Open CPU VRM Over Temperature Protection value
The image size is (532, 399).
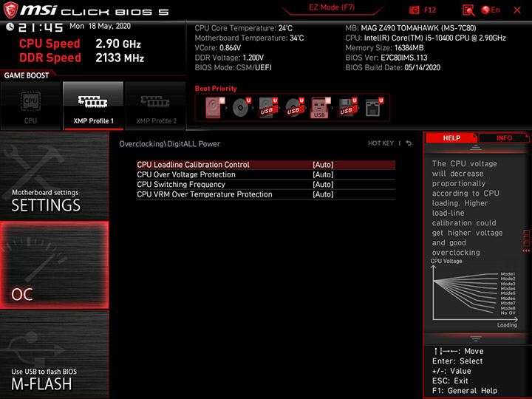coord(323,194)
